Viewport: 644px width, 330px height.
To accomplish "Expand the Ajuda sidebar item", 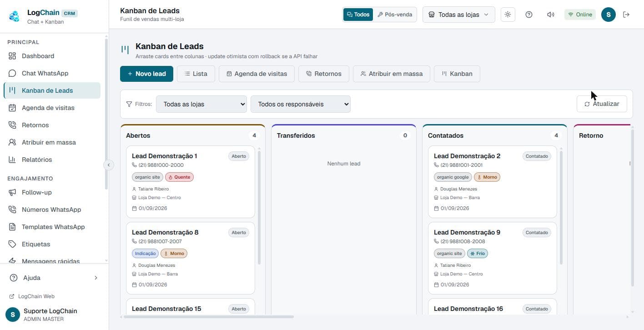I will pos(54,278).
